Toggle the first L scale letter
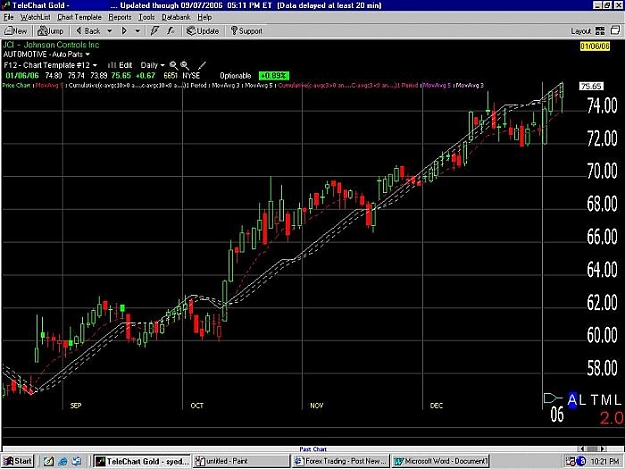 click(x=583, y=400)
